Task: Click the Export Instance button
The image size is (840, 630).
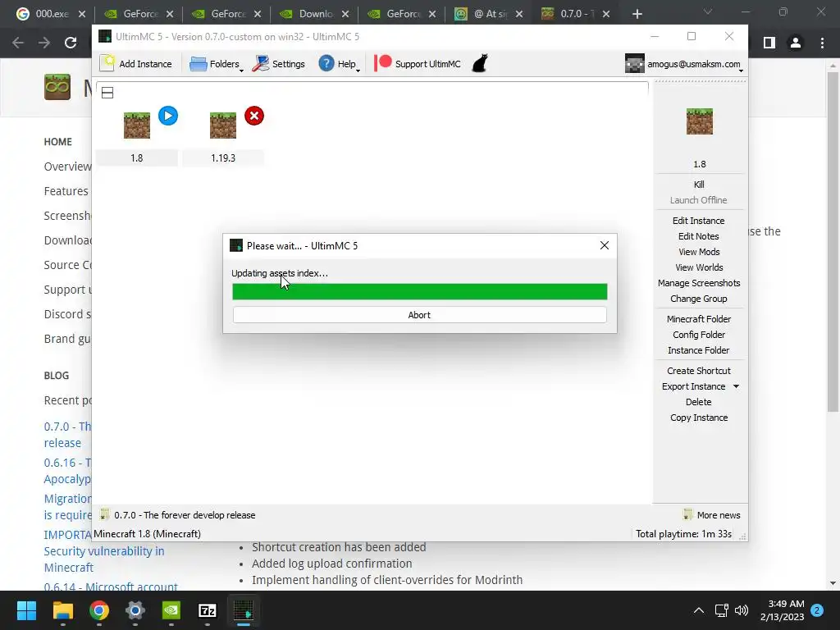Action: 693,386
